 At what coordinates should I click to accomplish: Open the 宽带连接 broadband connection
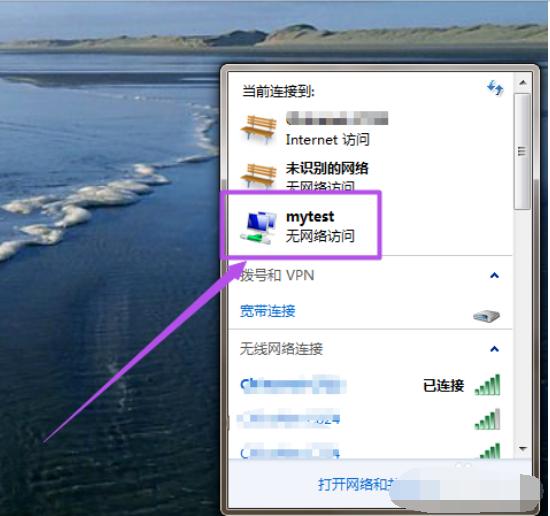pos(268,311)
